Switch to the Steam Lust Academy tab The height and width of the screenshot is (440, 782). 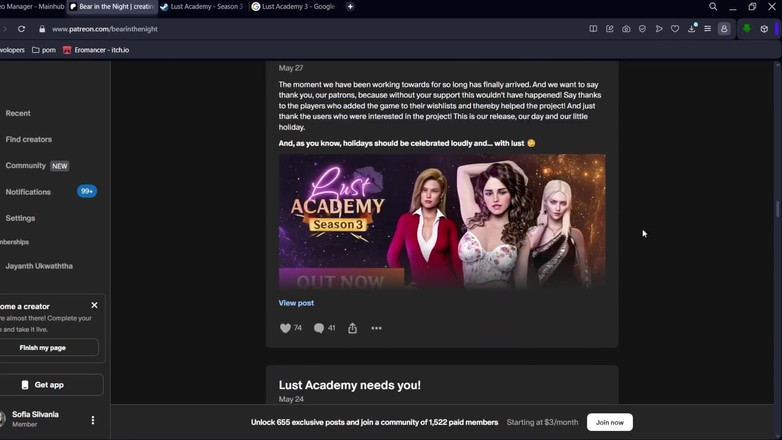202,7
